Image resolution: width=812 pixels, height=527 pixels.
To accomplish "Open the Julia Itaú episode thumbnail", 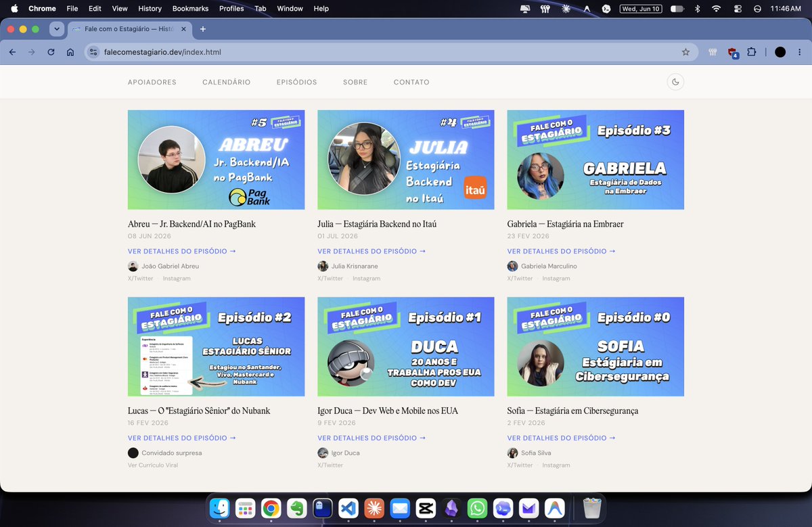I will [x=406, y=160].
